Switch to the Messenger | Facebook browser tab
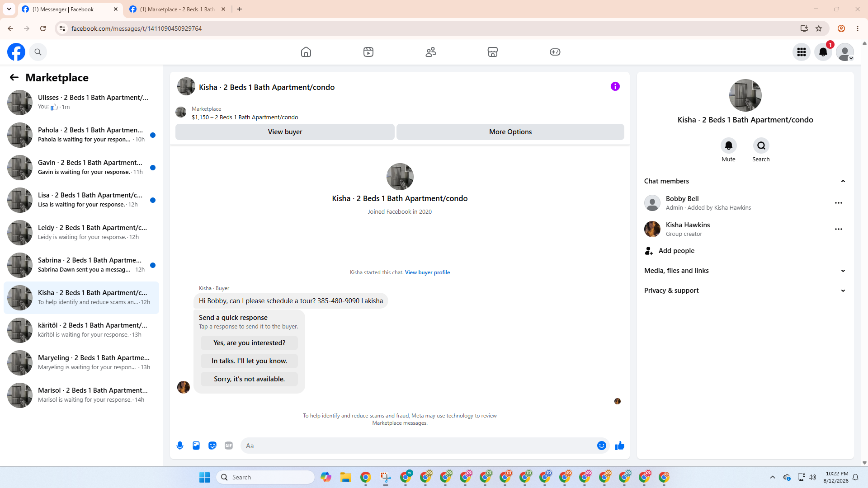Image resolution: width=868 pixels, height=488 pixels. (x=70, y=9)
